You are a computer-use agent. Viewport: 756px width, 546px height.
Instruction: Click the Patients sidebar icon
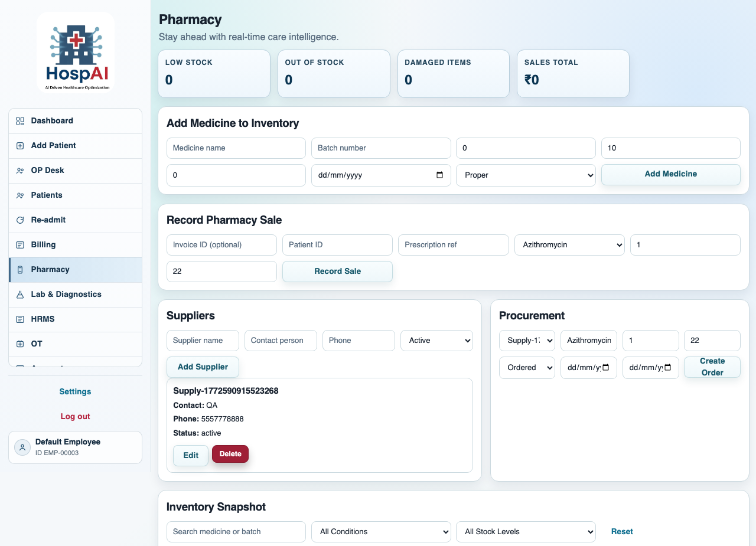click(19, 195)
